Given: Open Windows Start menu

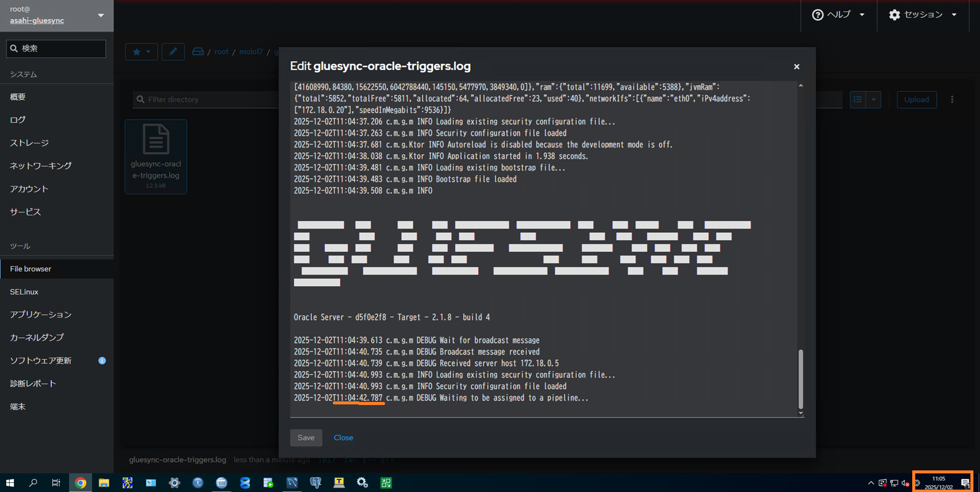Looking at the screenshot, I should [x=10, y=482].
